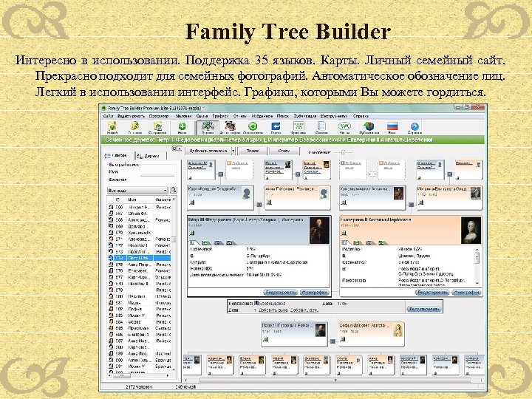Open the Файл menu
Viewport: 532px width, 399px height.
tap(108, 116)
